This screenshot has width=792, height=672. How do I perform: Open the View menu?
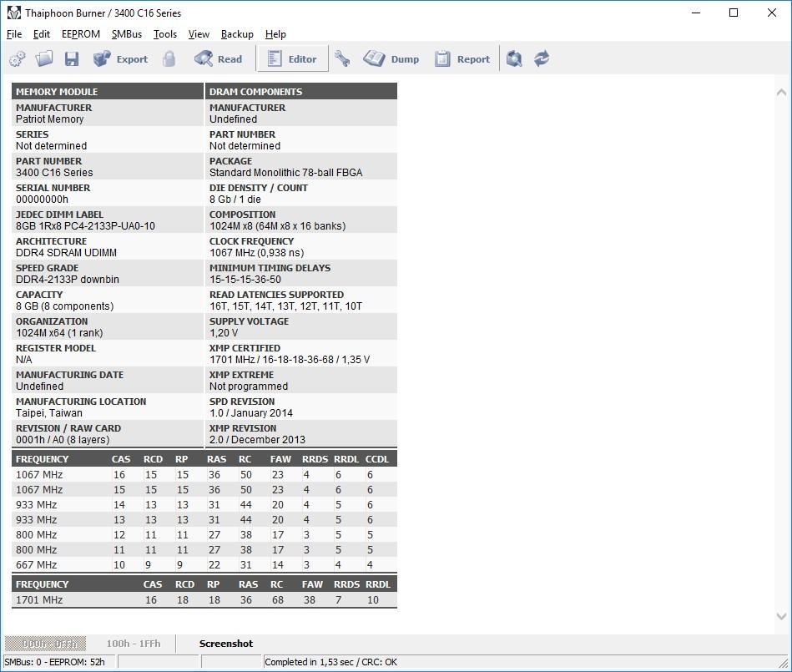click(x=199, y=34)
